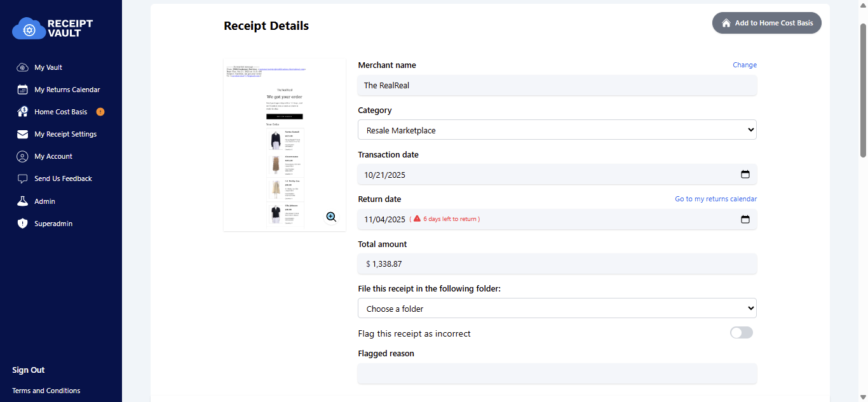Open the Category dropdown showing Resale Marketplace
This screenshot has width=868, height=402.
coord(557,130)
